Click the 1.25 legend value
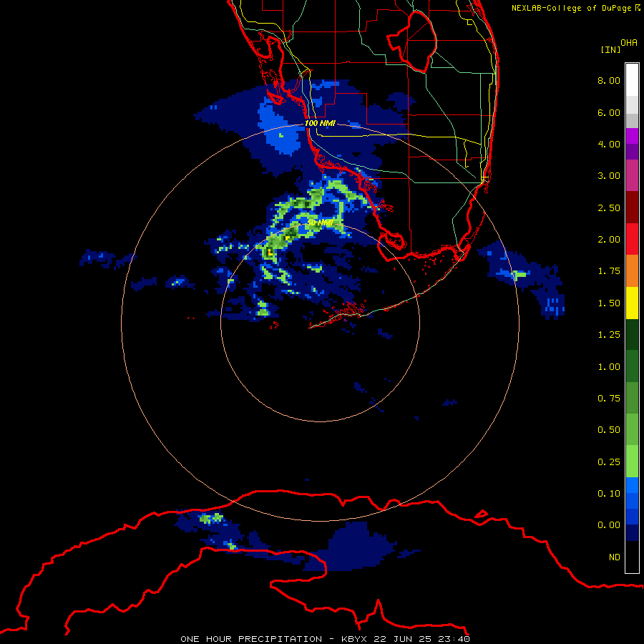This screenshot has width=644, height=644. tap(609, 335)
